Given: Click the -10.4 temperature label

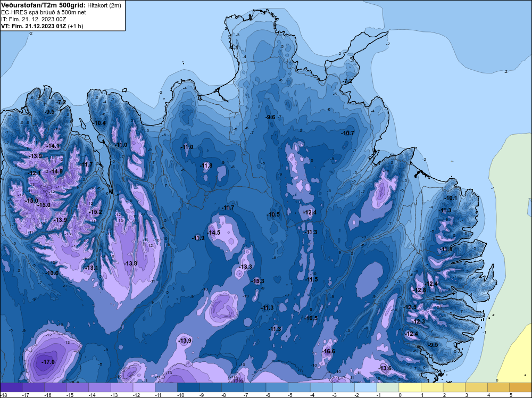Looking at the screenshot, I should tap(99, 123).
